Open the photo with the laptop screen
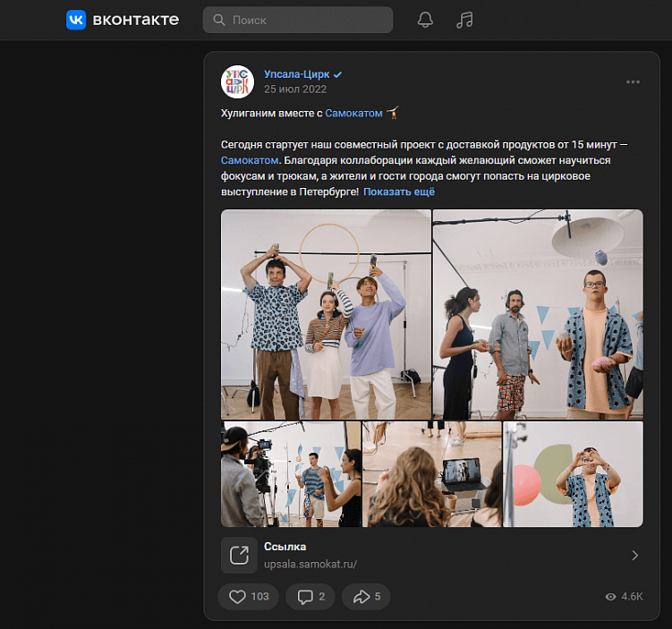672x629 pixels. coord(432,474)
